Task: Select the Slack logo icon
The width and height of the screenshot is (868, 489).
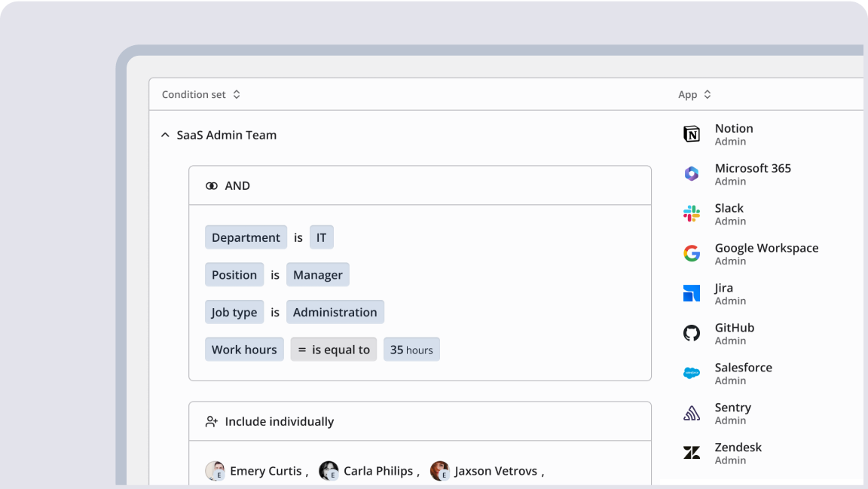Action: (x=691, y=214)
